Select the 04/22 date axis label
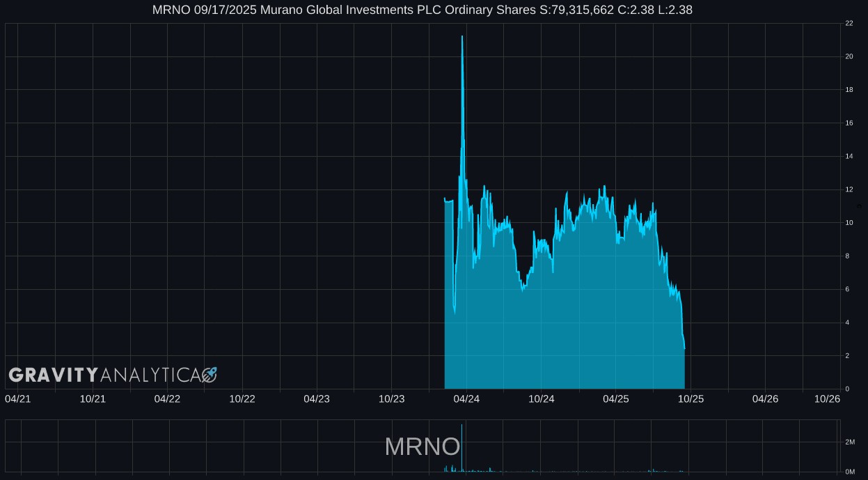 (x=167, y=398)
